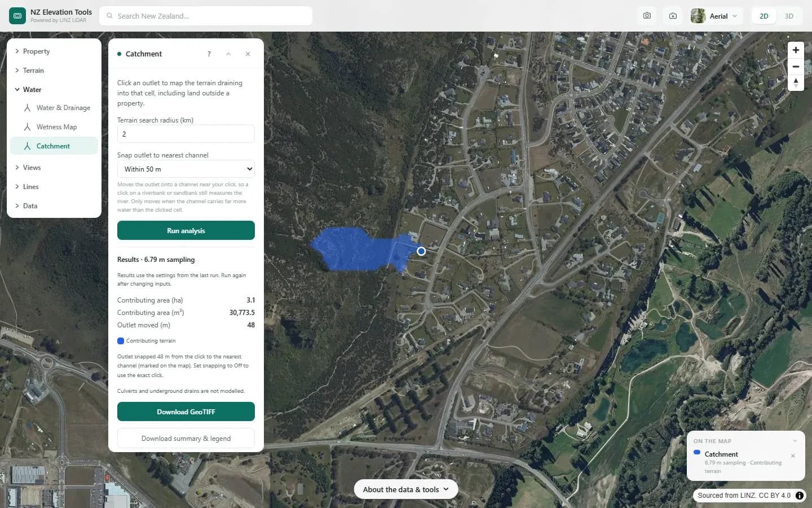Click the Search New Zealand field
This screenshot has width=812, height=508.
(x=206, y=16)
